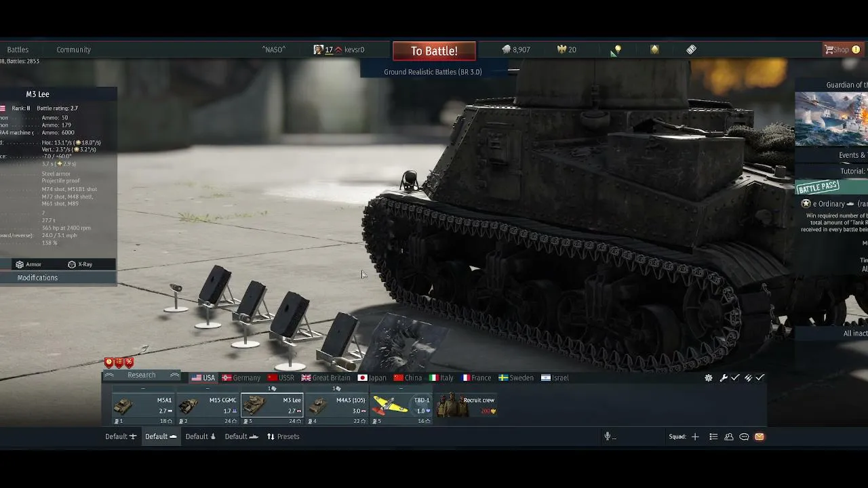
Task: Select the USA nation tab
Action: click(203, 378)
